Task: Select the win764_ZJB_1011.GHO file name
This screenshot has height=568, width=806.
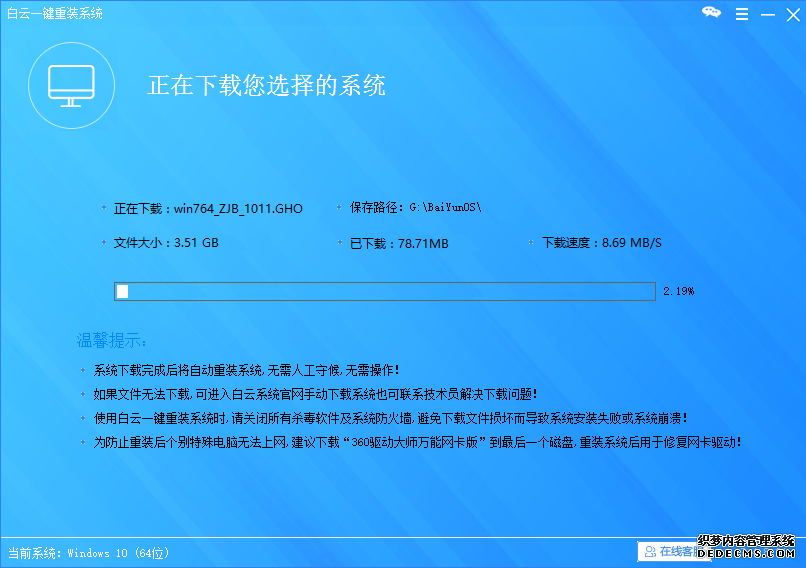Action: pos(238,209)
